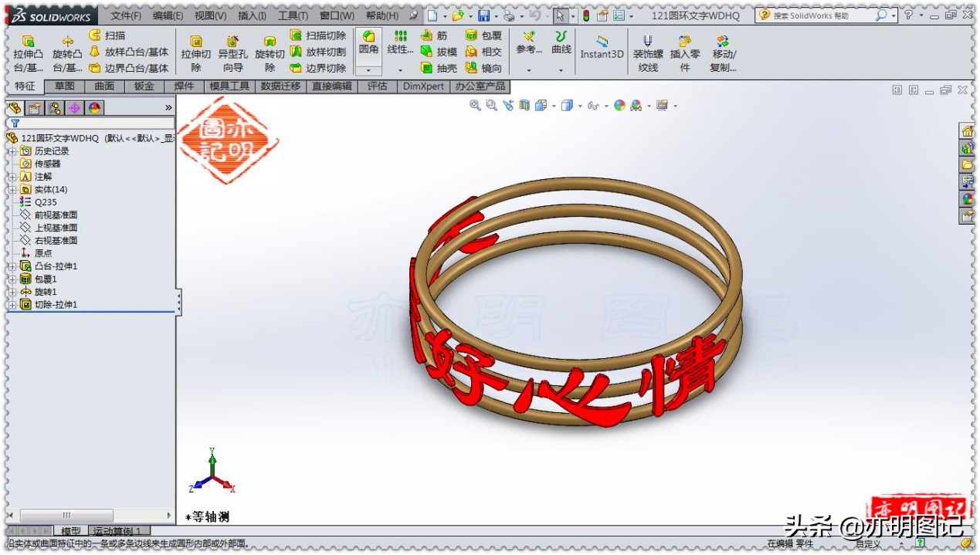Click the 圆角 Fillet tool

coord(368,48)
